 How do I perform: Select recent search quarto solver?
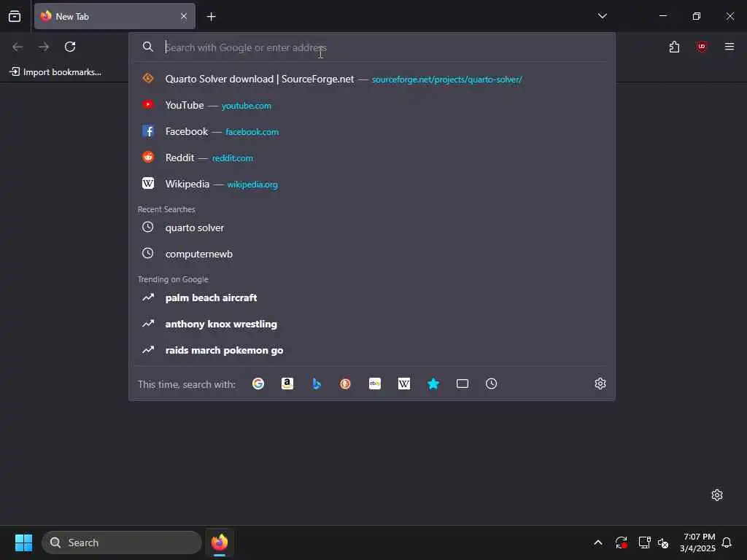pos(371,227)
